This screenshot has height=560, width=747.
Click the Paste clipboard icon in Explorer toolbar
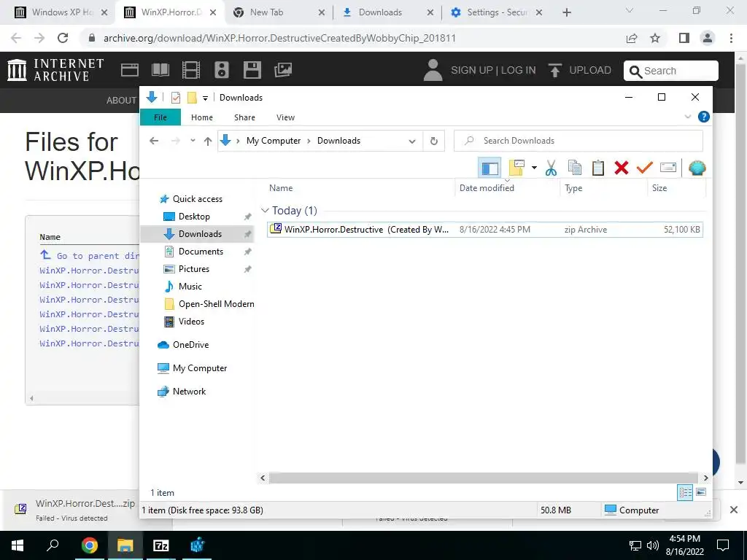pos(598,168)
